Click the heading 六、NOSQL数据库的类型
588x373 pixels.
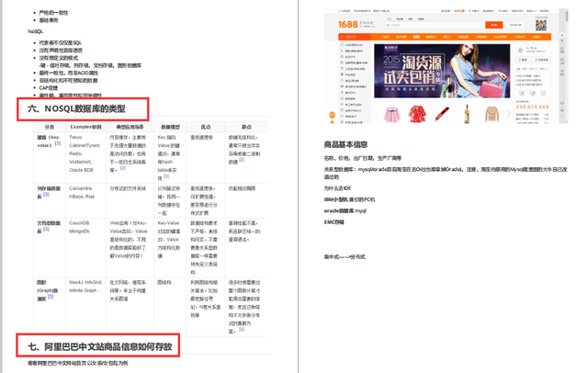pyautogui.click(x=84, y=109)
